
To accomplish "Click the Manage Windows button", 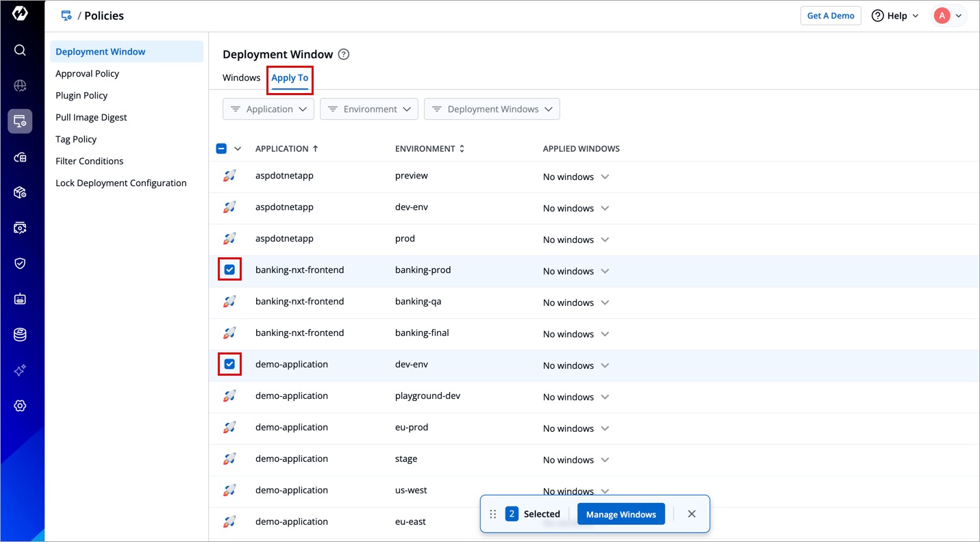I will pyautogui.click(x=620, y=514).
